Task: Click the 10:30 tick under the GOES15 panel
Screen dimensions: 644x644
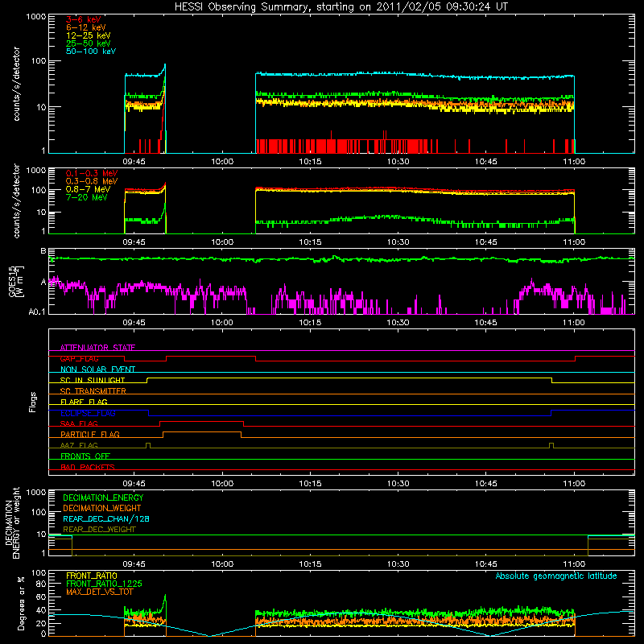Action: pyautogui.click(x=398, y=323)
